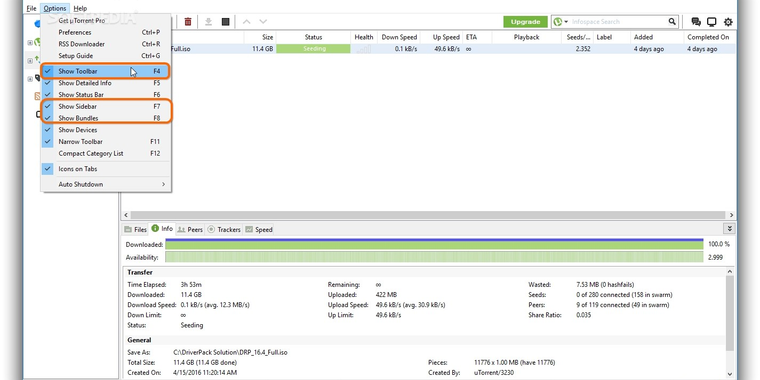760x380 pixels.
Task: Toggle Show Sidebar option
Action: coord(106,106)
